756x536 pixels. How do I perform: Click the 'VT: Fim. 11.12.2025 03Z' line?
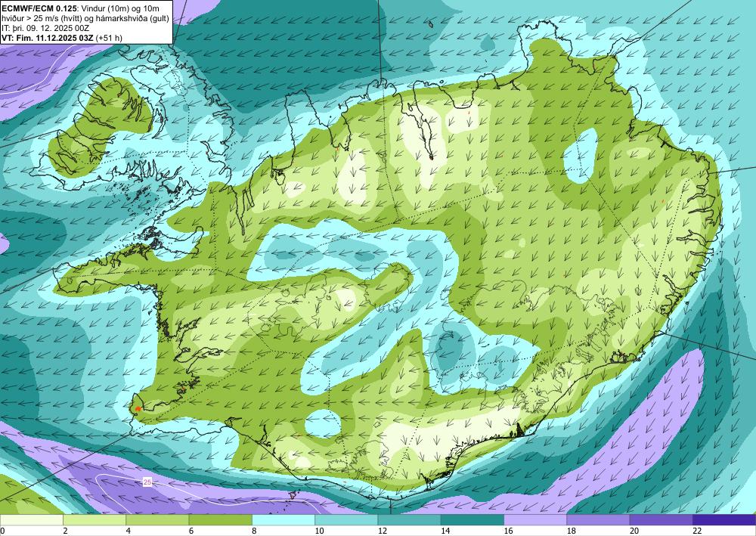[x=48, y=38]
